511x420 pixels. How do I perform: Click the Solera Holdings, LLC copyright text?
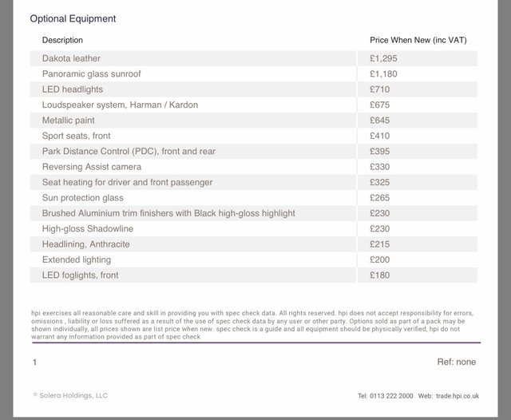coord(70,395)
